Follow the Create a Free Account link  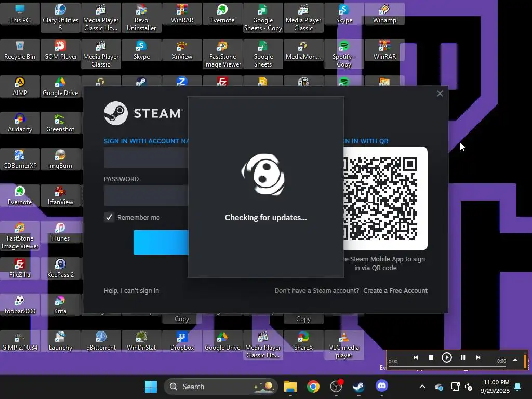395,291
